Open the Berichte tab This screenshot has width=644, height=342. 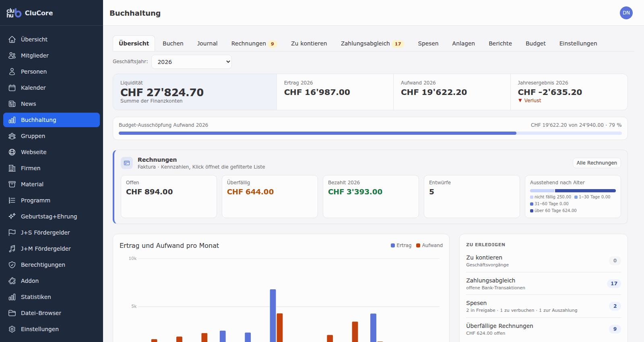point(500,43)
